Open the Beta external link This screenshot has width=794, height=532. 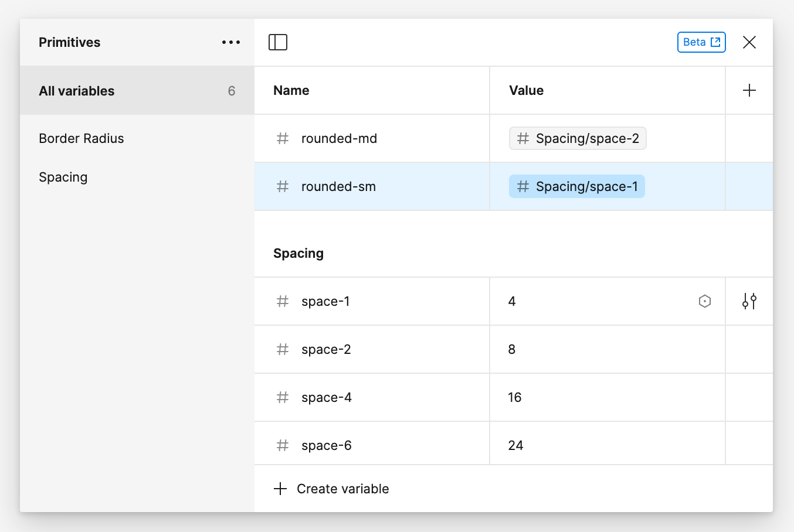click(x=701, y=42)
